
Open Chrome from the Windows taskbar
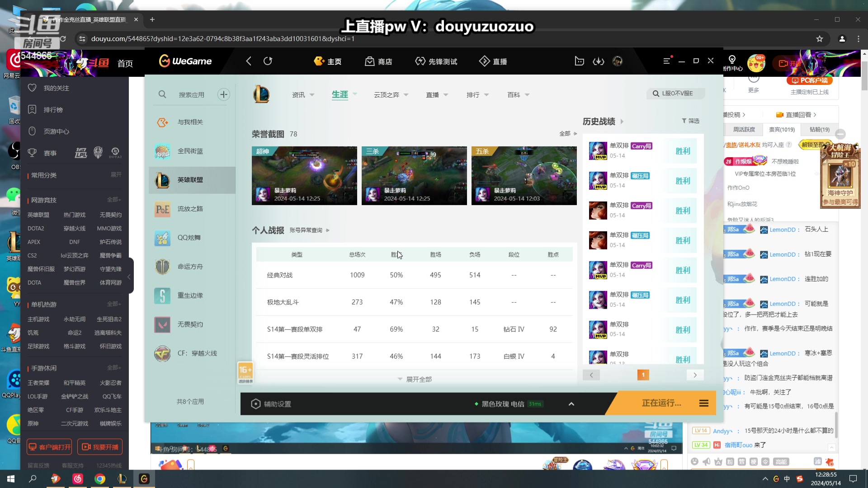[100, 479]
